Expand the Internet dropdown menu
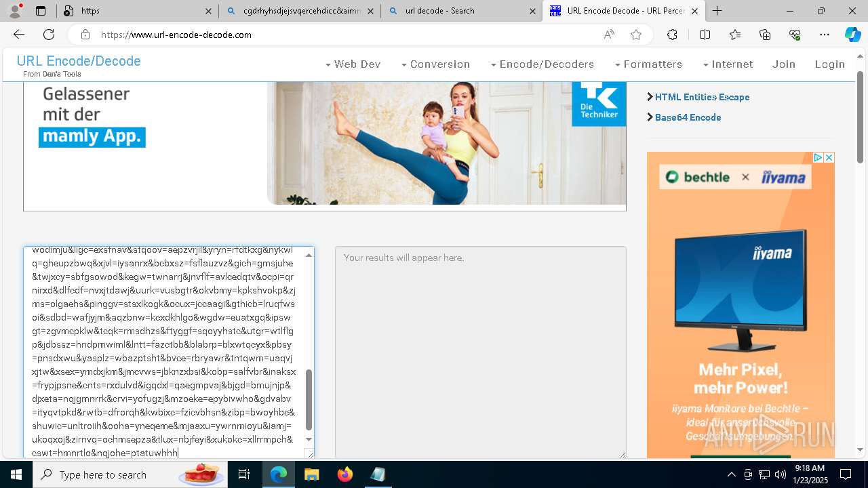Image resolution: width=868 pixels, height=488 pixels. click(728, 64)
